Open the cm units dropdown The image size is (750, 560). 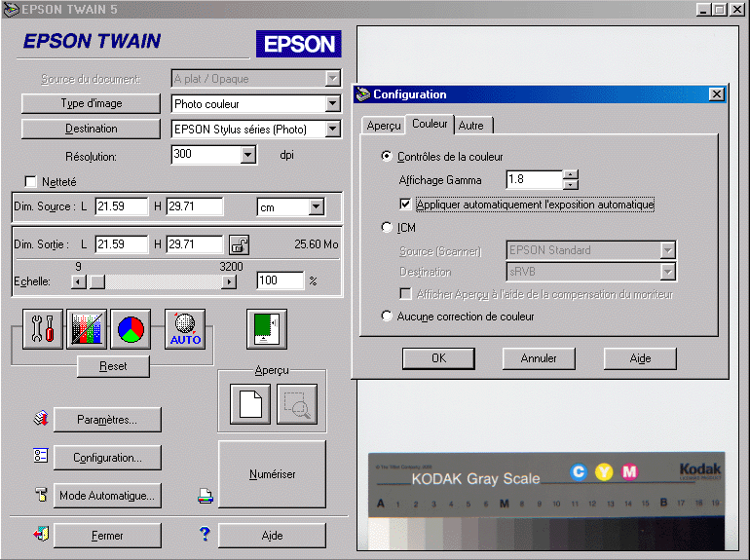tap(317, 207)
